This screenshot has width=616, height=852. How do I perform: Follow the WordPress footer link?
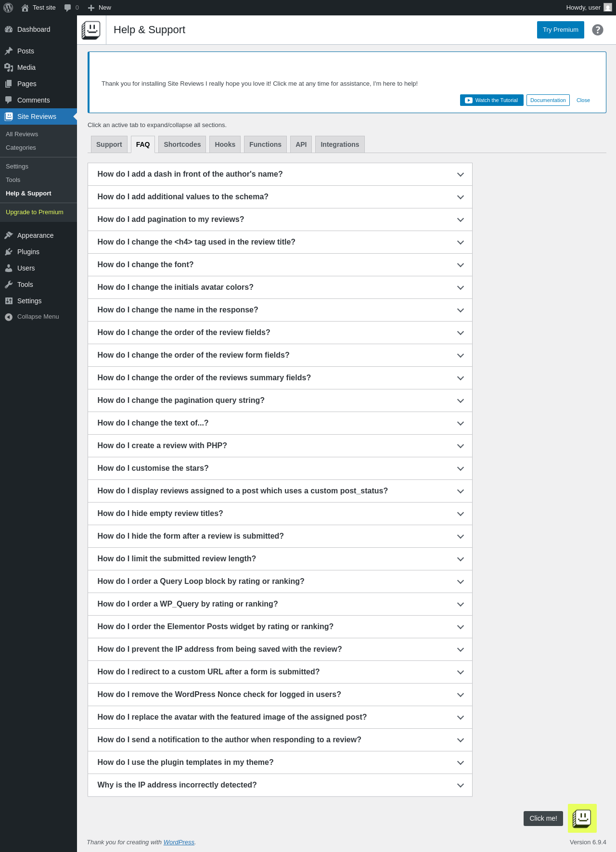pos(179,842)
